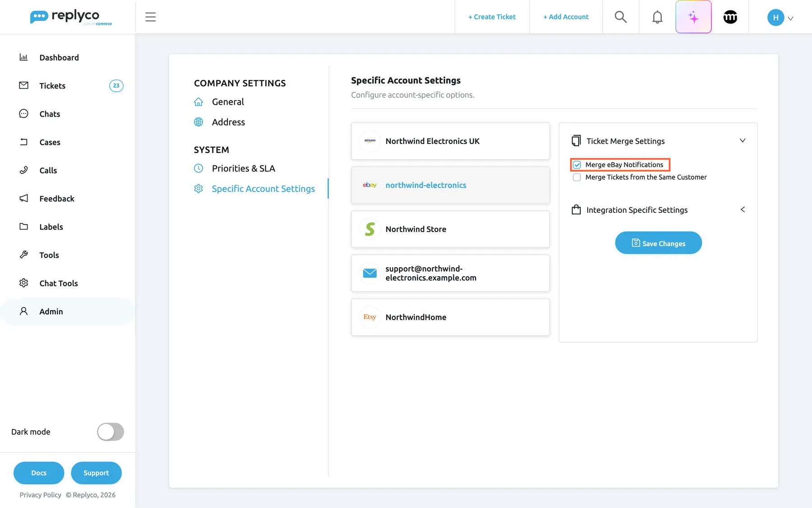Screen dimensions: 812x508
Task: Open Feedback in the sidebar
Action: point(68,199)
